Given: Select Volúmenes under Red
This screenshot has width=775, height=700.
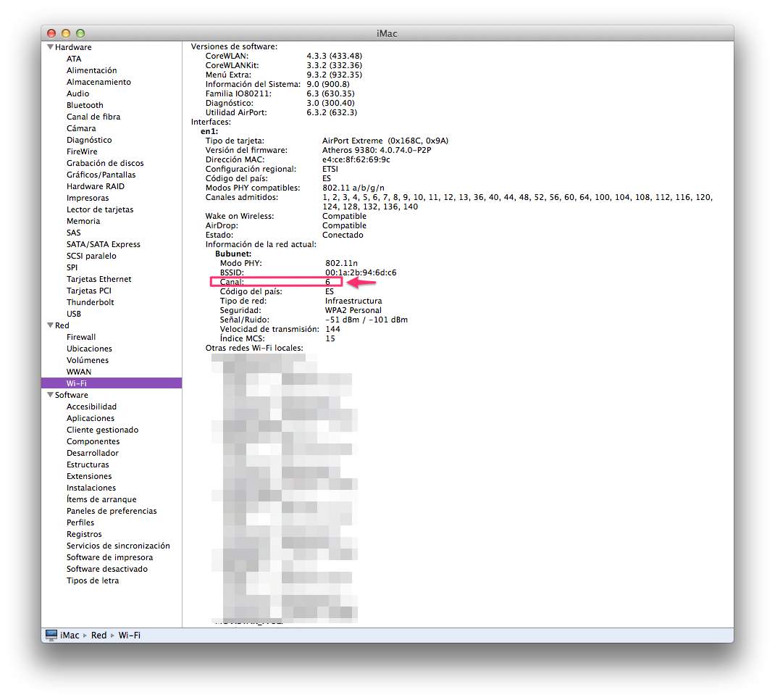Looking at the screenshot, I should click(x=88, y=360).
